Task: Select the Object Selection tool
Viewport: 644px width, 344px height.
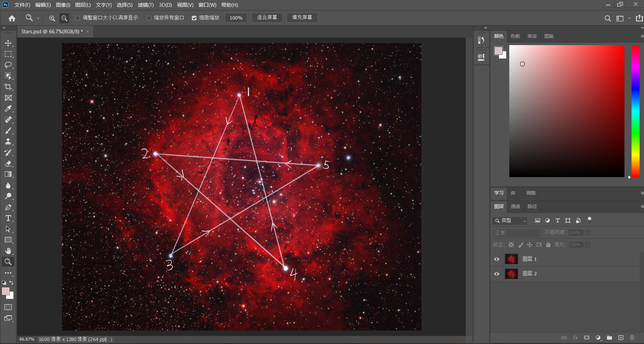Action: coord(8,76)
